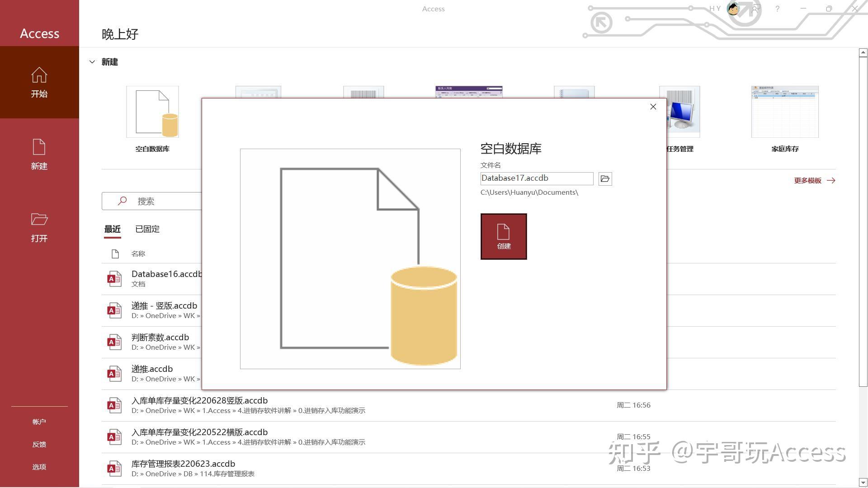Open the 更多模板 link
The width and height of the screenshot is (868, 488).
click(815, 181)
